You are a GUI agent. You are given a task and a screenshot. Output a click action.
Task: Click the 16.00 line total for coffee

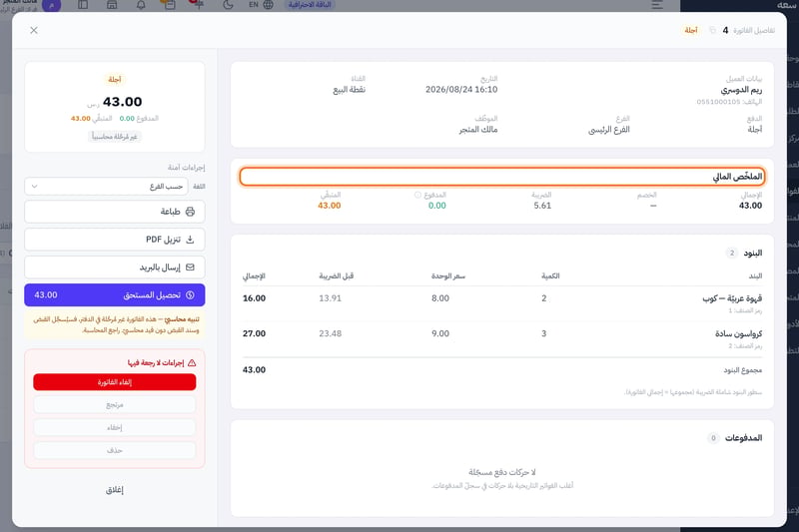(254, 298)
